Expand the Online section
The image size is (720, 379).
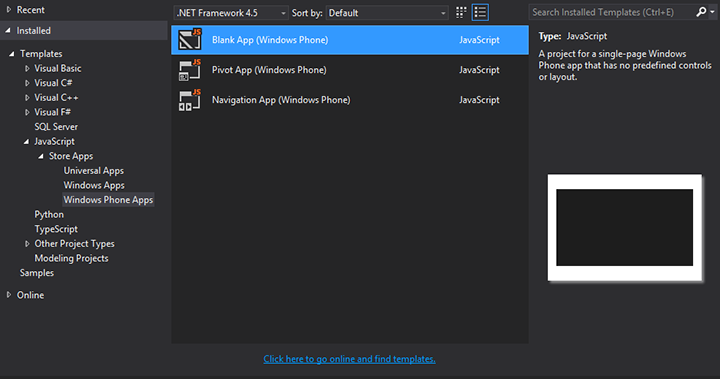[9, 295]
